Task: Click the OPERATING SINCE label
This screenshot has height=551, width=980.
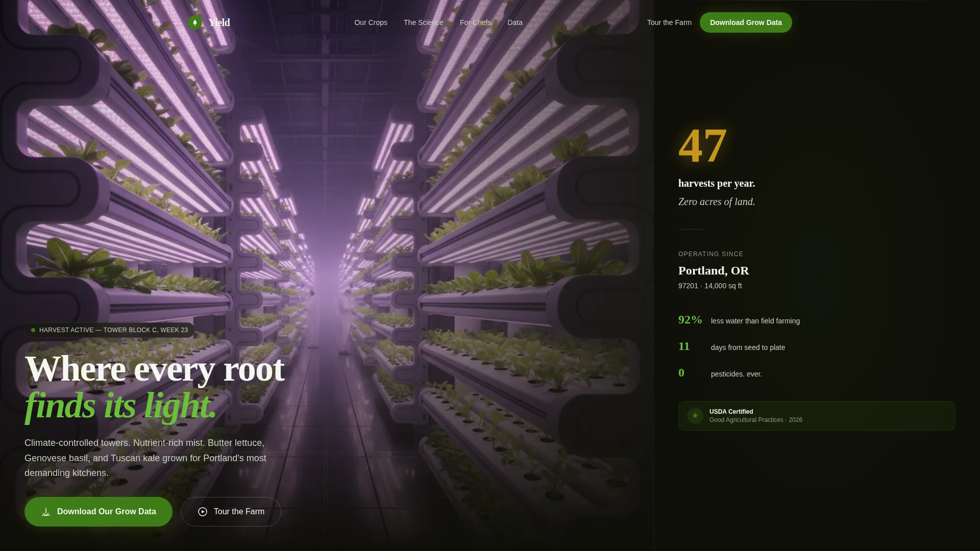Action: (710, 254)
